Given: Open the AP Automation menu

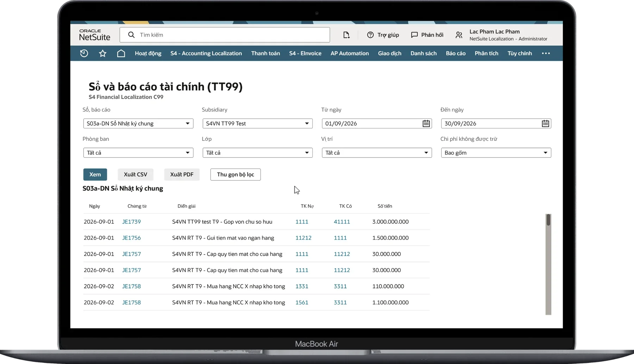Looking at the screenshot, I should pyautogui.click(x=349, y=53).
